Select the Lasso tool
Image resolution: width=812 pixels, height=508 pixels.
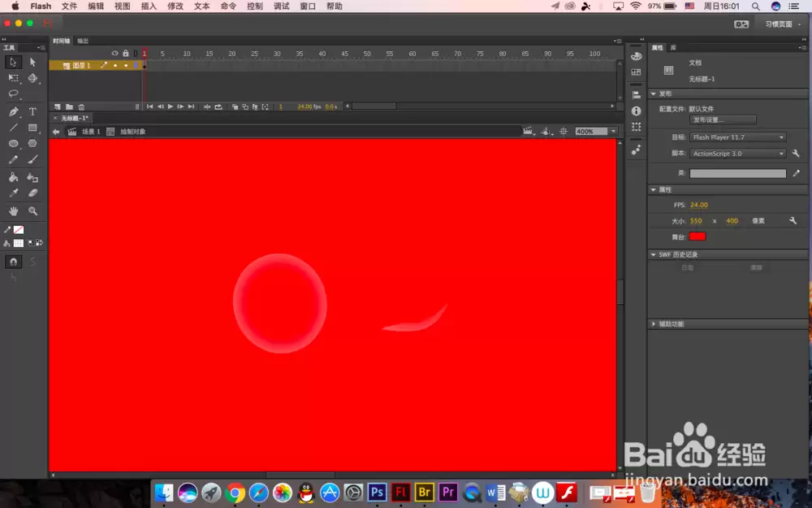pyautogui.click(x=14, y=93)
